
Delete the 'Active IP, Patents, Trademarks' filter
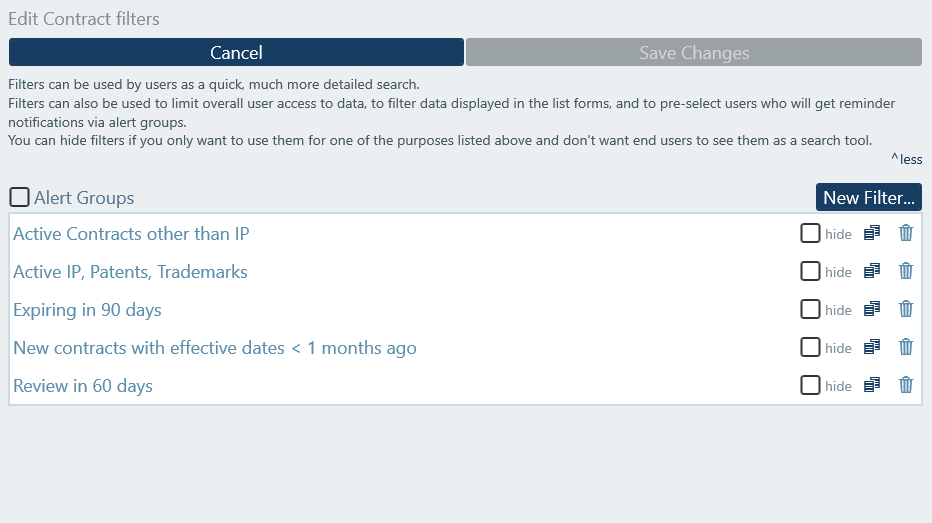pyautogui.click(x=906, y=271)
